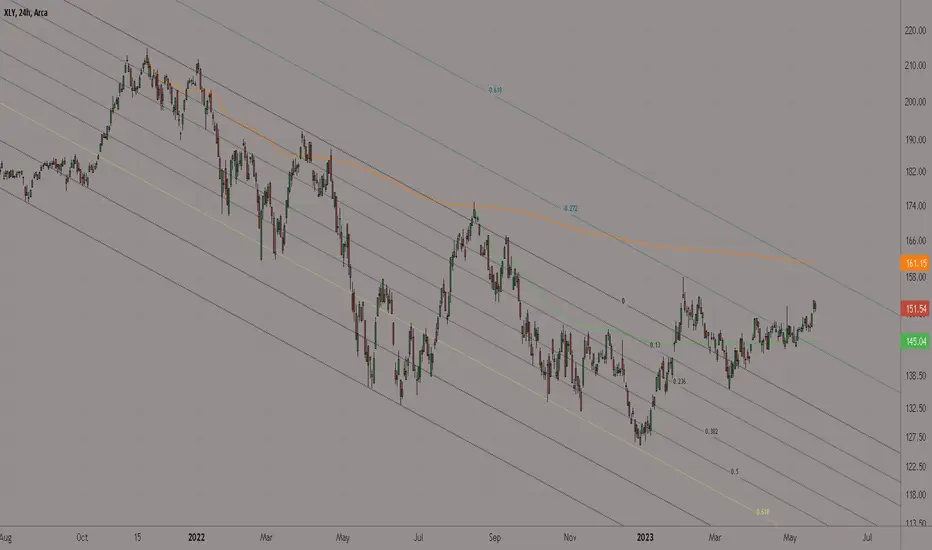The image size is (932, 550).
Task: Select the teal -0.272 channel level label
Action: pos(570,209)
